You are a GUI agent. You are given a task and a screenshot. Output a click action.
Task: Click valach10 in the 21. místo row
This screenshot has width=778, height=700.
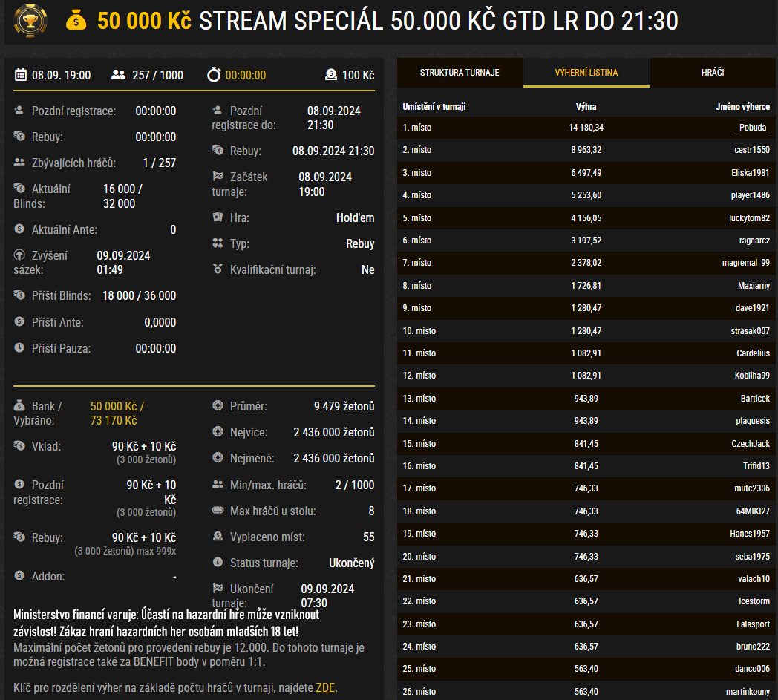click(754, 578)
